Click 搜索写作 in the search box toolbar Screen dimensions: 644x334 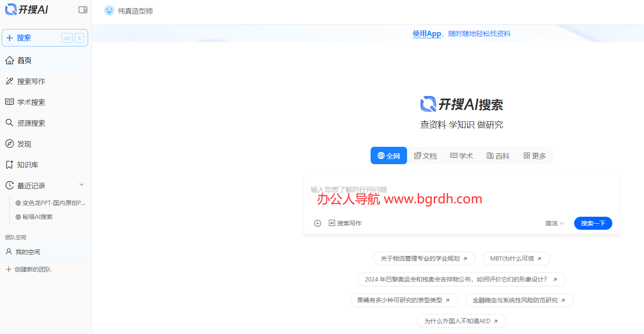pos(345,223)
